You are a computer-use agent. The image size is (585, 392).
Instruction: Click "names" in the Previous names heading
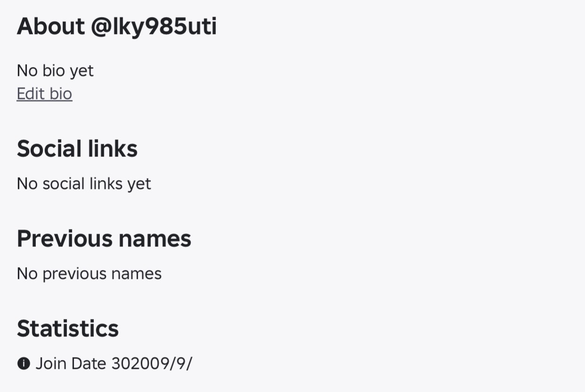155,238
